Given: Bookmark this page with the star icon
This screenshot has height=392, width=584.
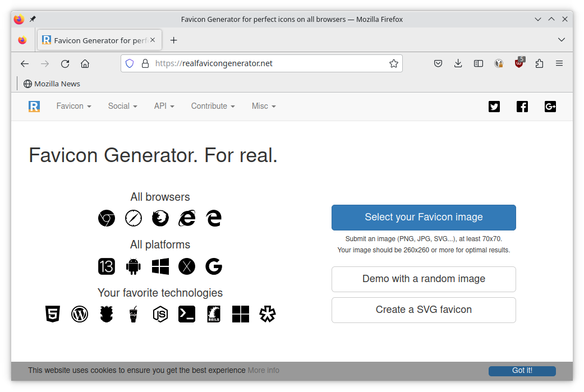Looking at the screenshot, I should tap(394, 63).
